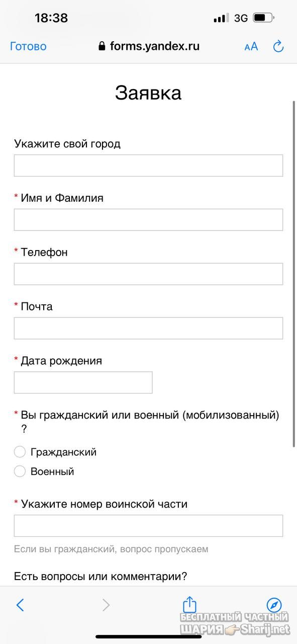Viewport: 297px width, 644px height.
Task: Go back with the left chevron
Action: click(20, 605)
